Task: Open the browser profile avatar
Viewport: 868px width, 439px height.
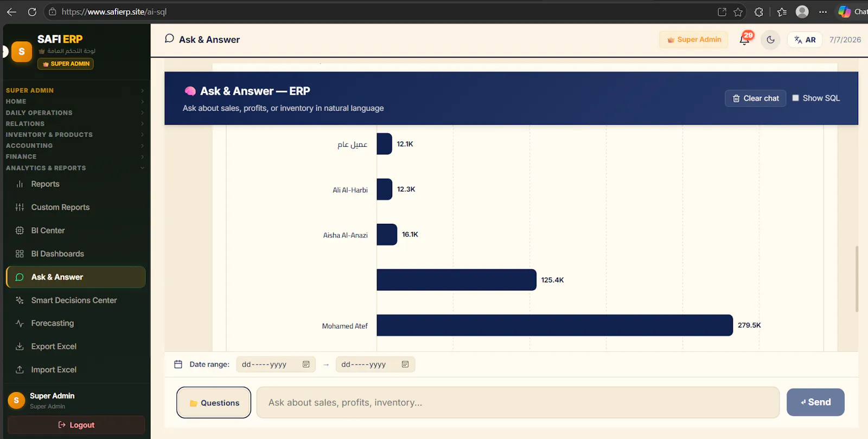Action: [802, 12]
